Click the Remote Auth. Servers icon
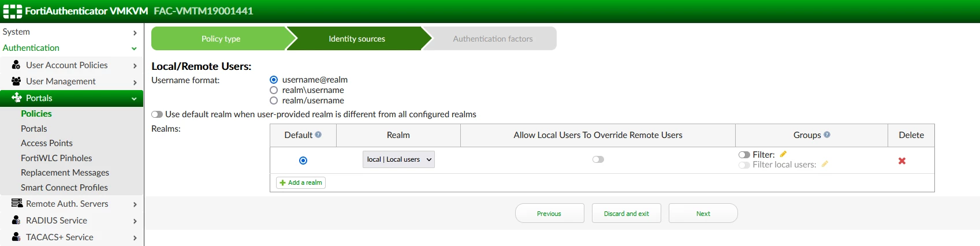The image size is (980, 246). click(17, 203)
